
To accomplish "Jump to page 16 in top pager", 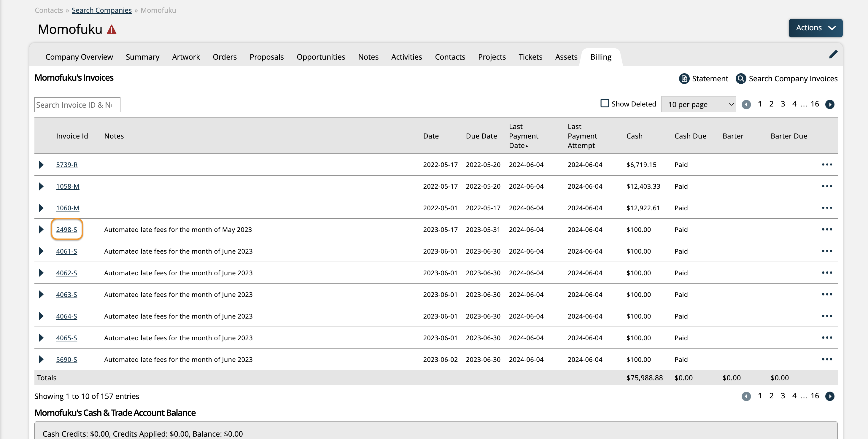I will [815, 104].
